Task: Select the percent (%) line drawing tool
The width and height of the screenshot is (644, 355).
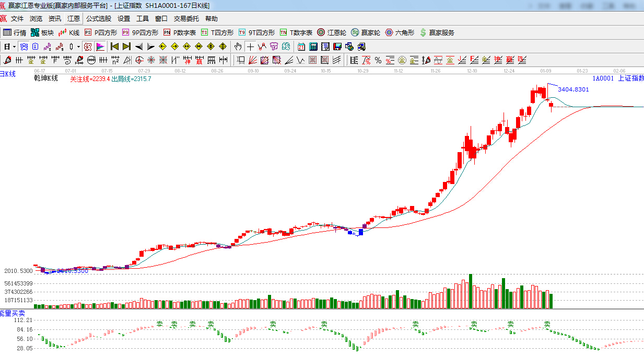Action: [x=378, y=60]
